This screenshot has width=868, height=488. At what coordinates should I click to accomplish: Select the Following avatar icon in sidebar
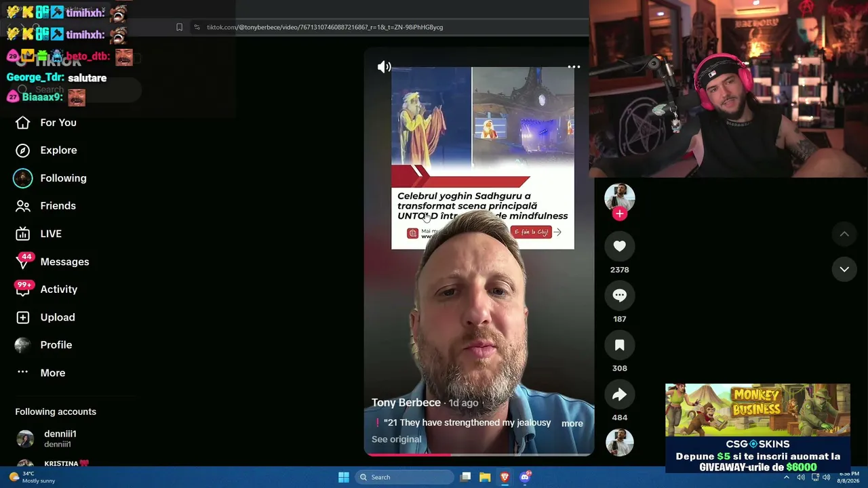click(22, 178)
